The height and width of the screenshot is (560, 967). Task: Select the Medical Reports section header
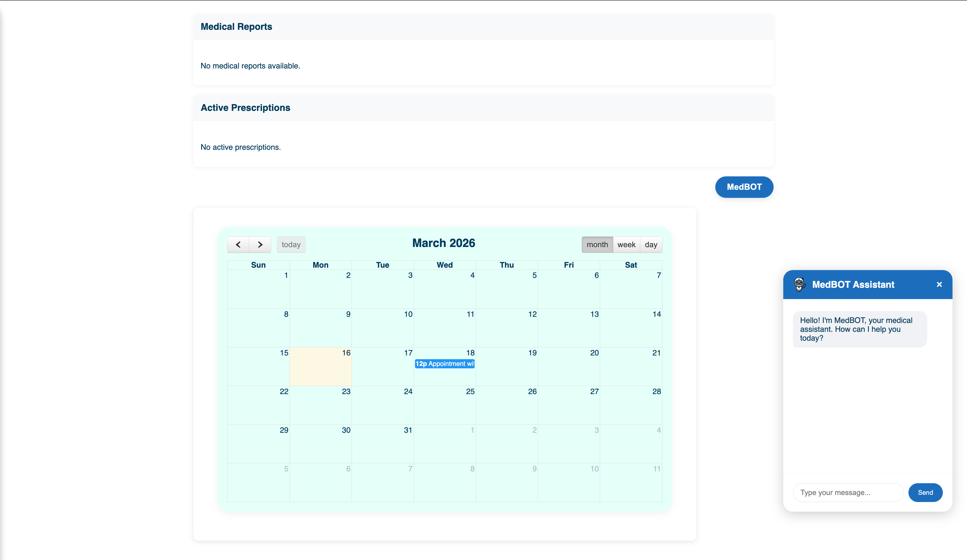(236, 27)
